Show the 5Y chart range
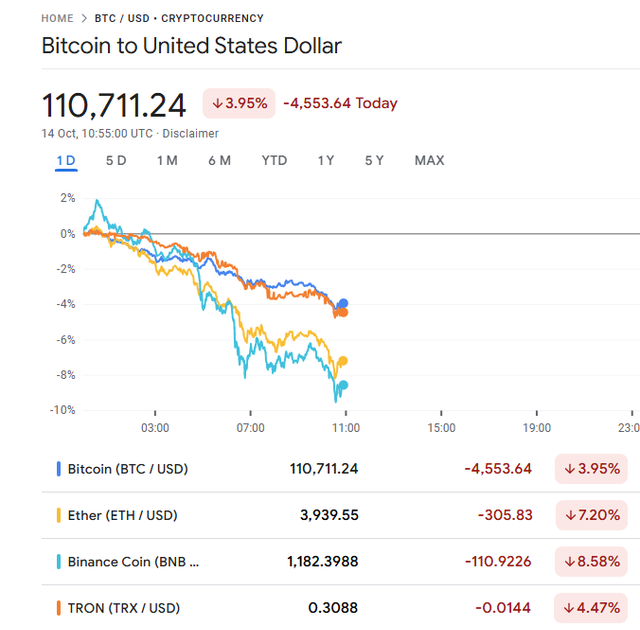 (x=374, y=160)
